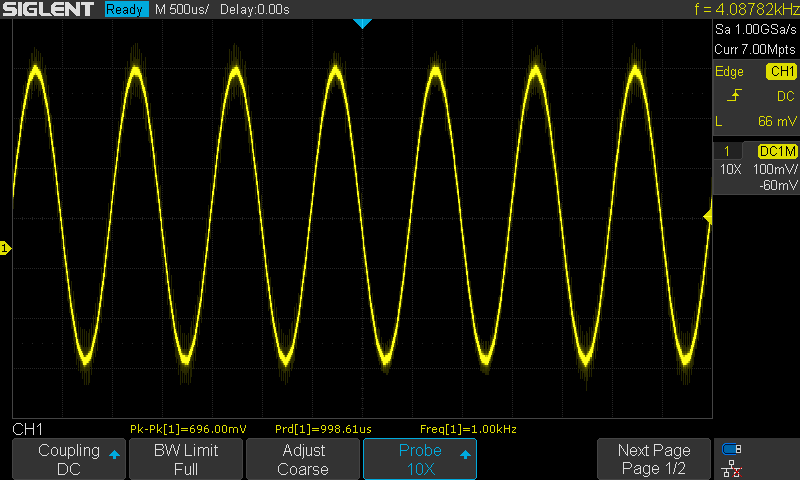
Task: Click the -60mV offset value
Action: [778, 185]
